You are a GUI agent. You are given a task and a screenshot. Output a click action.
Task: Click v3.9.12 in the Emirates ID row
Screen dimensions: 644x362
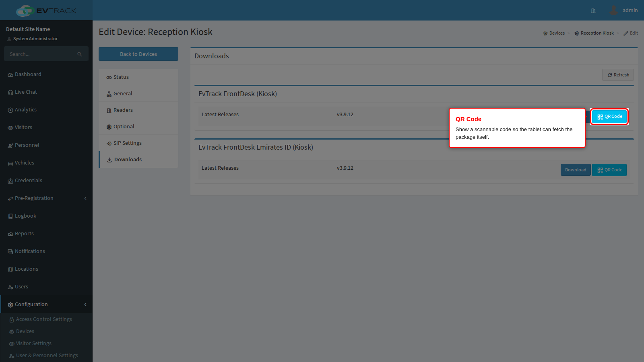[345, 168]
